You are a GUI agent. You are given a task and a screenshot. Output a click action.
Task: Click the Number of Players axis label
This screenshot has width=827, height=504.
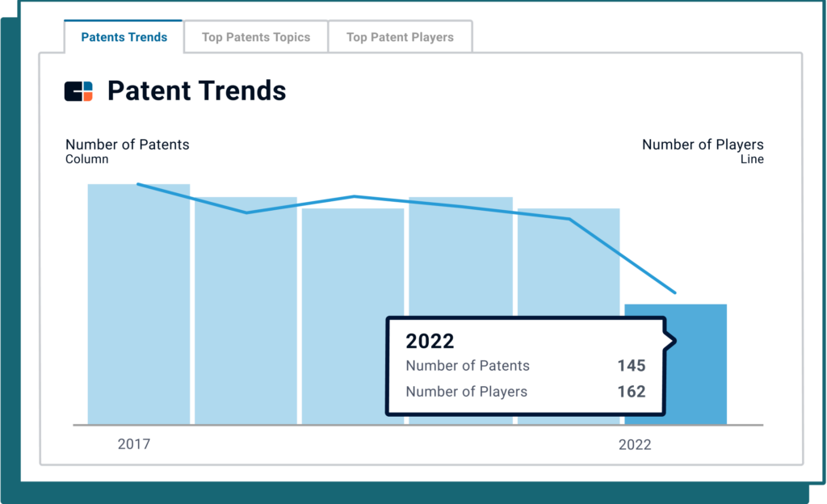(703, 145)
